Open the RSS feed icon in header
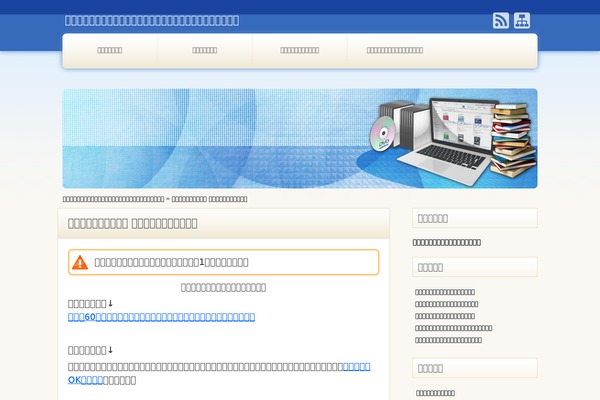The height and width of the screenshot is (400, 600). [x=501, y=21]
